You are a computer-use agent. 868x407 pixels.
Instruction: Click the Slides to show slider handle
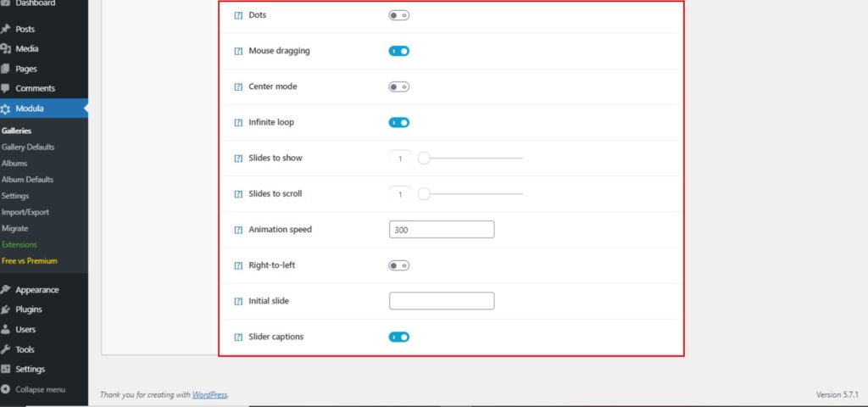tap(424, 159)
